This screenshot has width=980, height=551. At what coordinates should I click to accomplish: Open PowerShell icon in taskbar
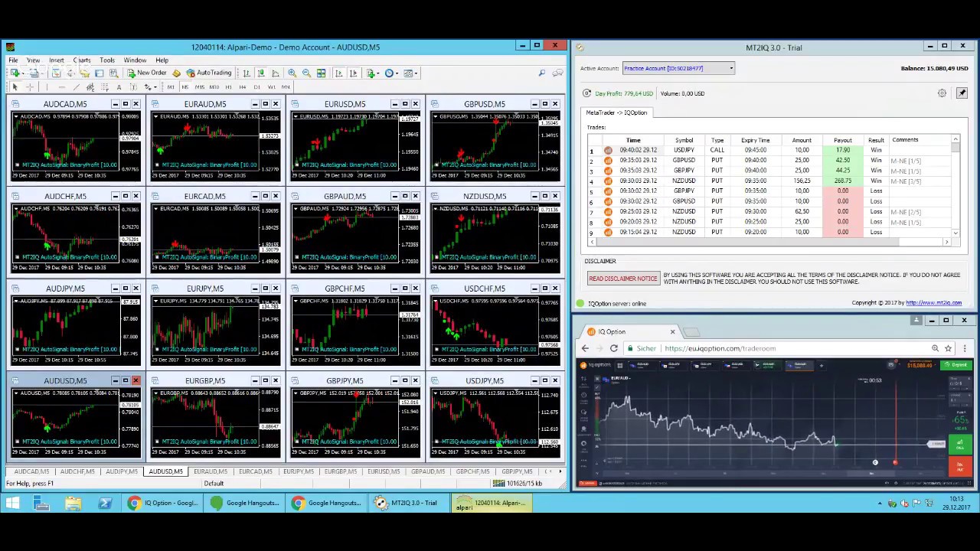click(105, 503)
